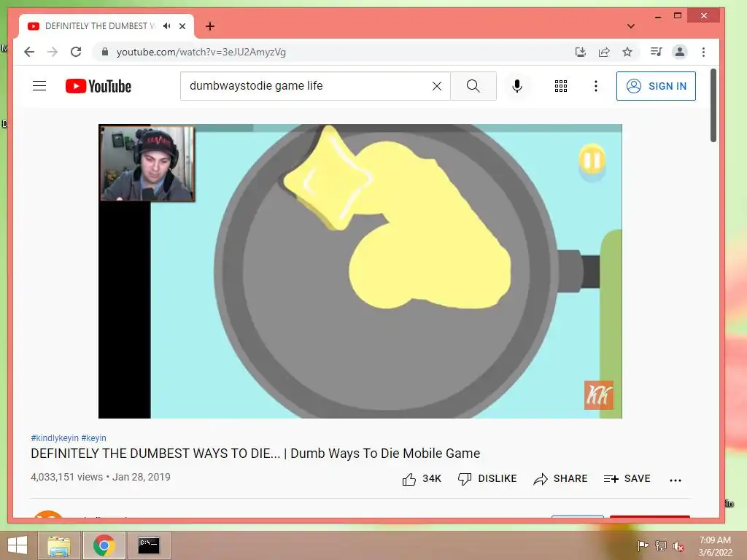
Task: Open network status tray icon
Action: (660, 546)
